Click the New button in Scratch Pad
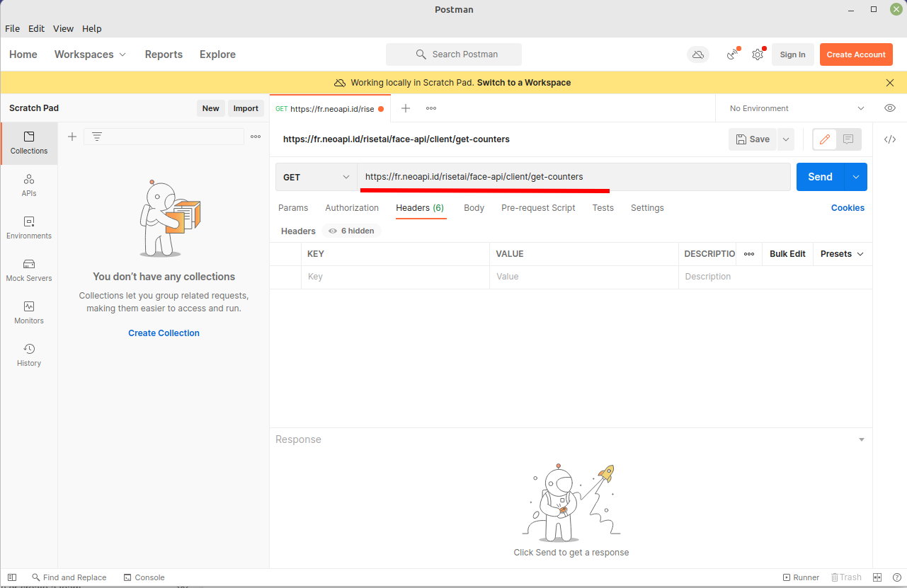This screenshot has width=907, height=588. click(x=211, y=108)
